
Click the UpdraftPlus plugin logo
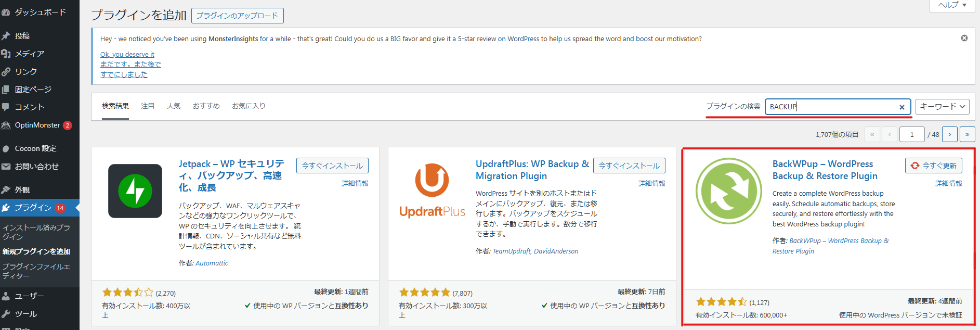[x=432, y=191]
